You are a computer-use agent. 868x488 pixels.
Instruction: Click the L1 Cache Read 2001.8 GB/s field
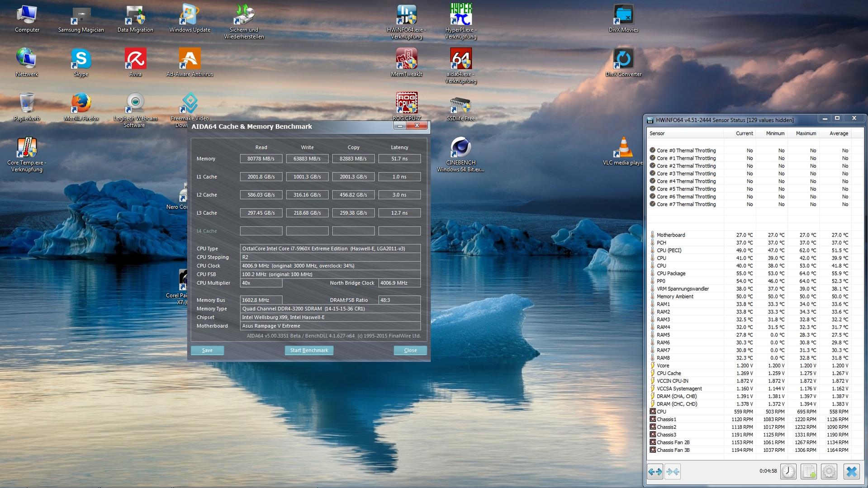tap(261, 177)
